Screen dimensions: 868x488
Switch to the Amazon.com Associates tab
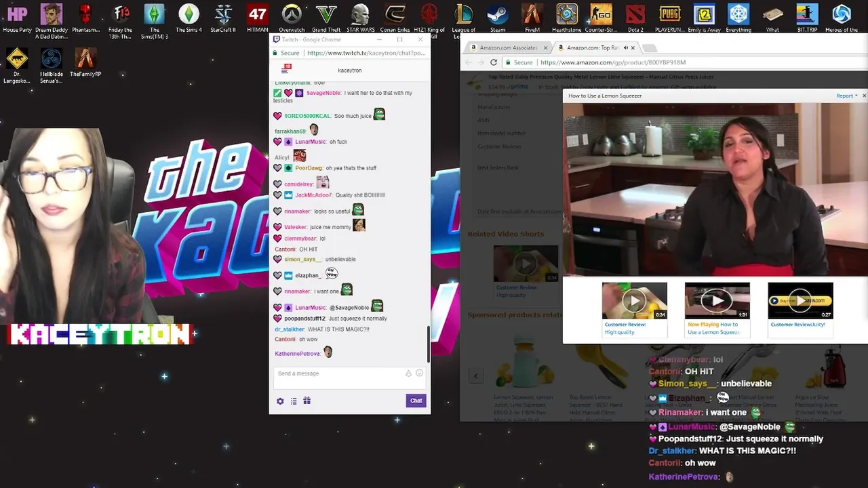(x=508, y=47)
